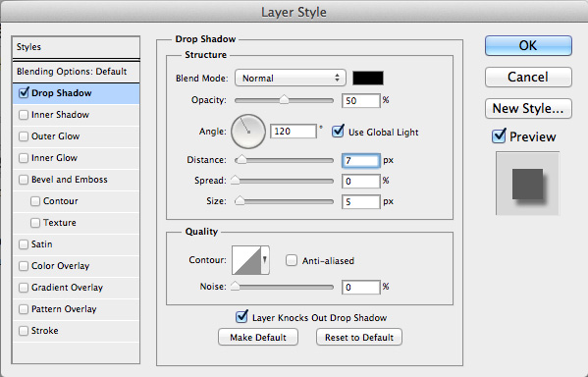Click the Spread slider handle
Viewport: 588px width, 377px height.
point(236,180)
